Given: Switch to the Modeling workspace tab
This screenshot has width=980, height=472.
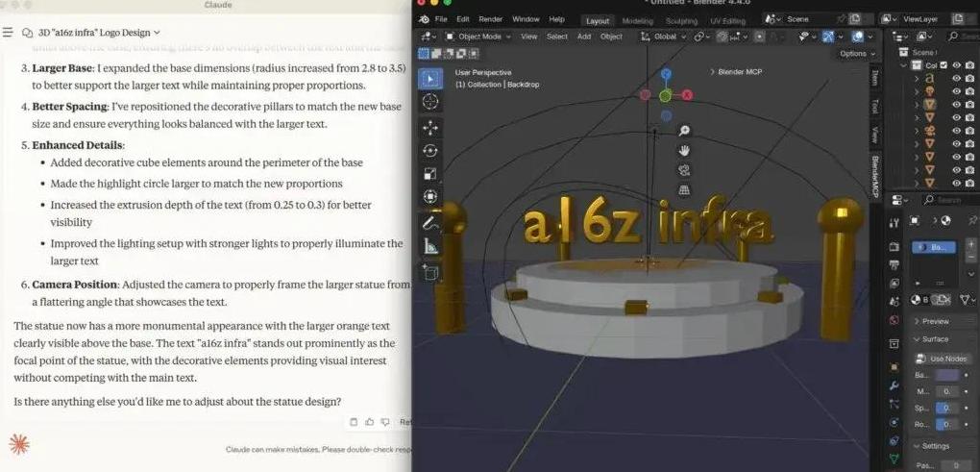Looking at the screenshot, I should pos(638,20).
